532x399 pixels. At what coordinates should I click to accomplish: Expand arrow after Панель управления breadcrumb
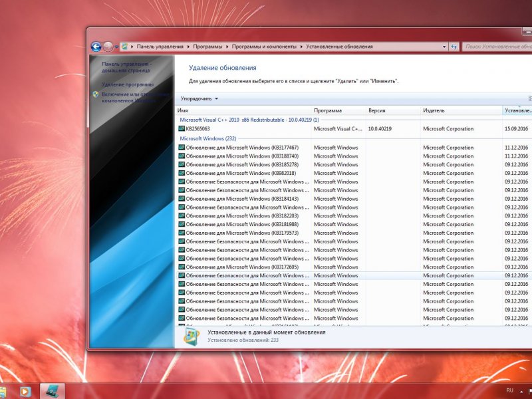[188, 47]
